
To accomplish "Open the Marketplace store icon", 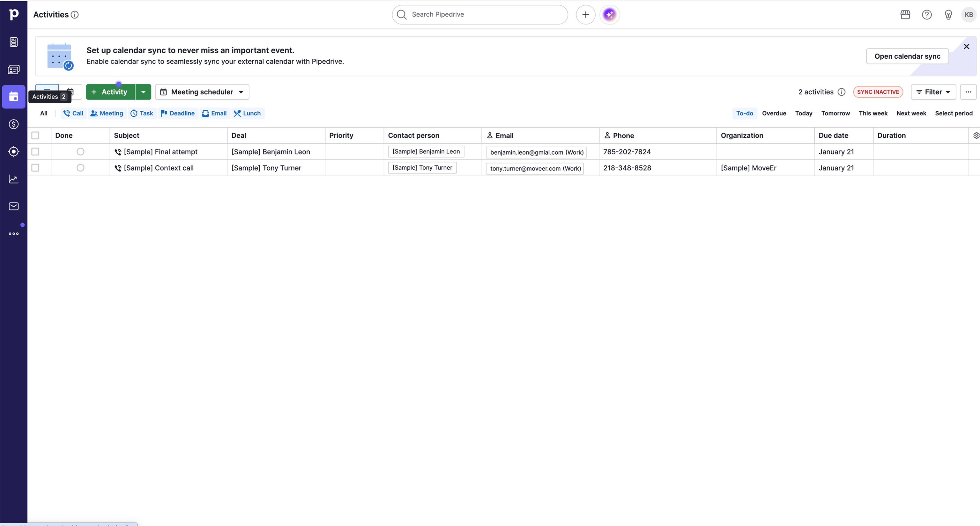I will point(905,14).
